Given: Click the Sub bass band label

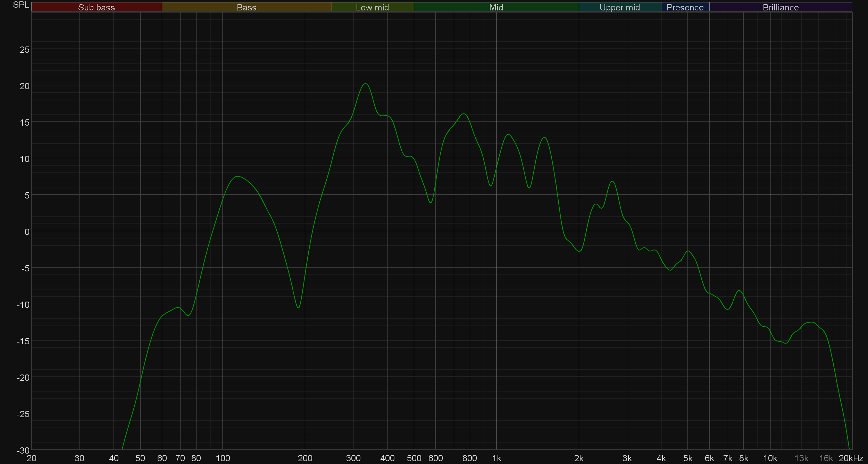Looking at the screenshot, I should tap(96, 7).
